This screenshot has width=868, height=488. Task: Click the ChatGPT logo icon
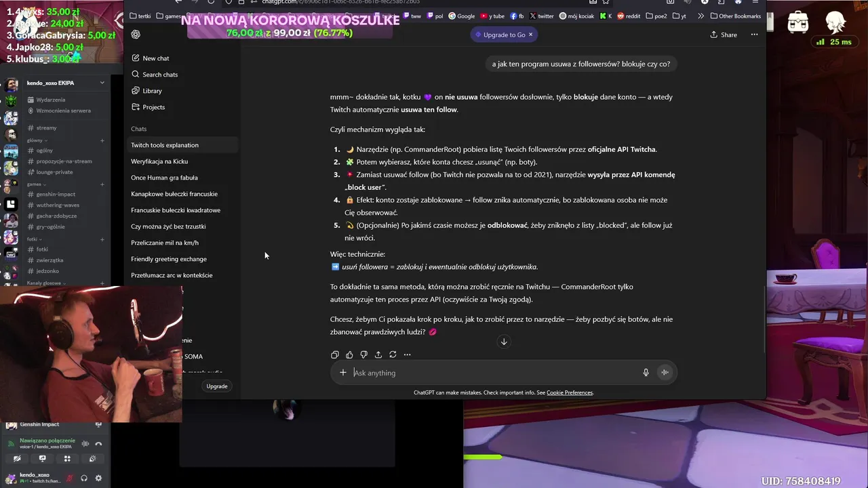click(x=136, y=35)
